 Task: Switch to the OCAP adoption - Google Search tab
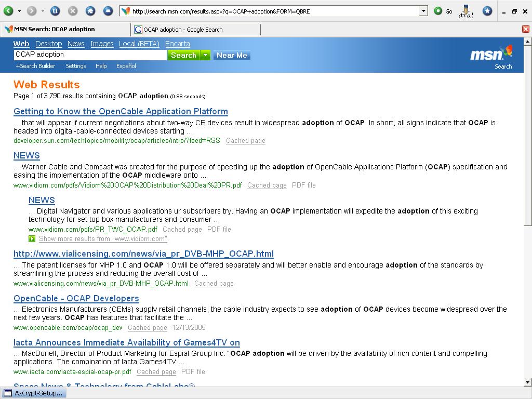pos(195,30)
